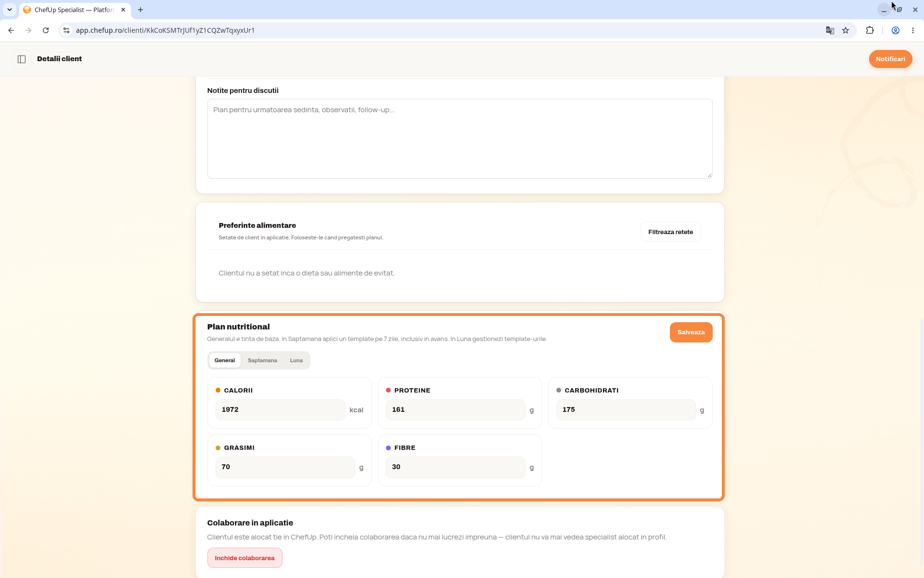Reload the ChefUp page
Image resolution: width=924 pixels, height=578 pixels.
(46, 30)
